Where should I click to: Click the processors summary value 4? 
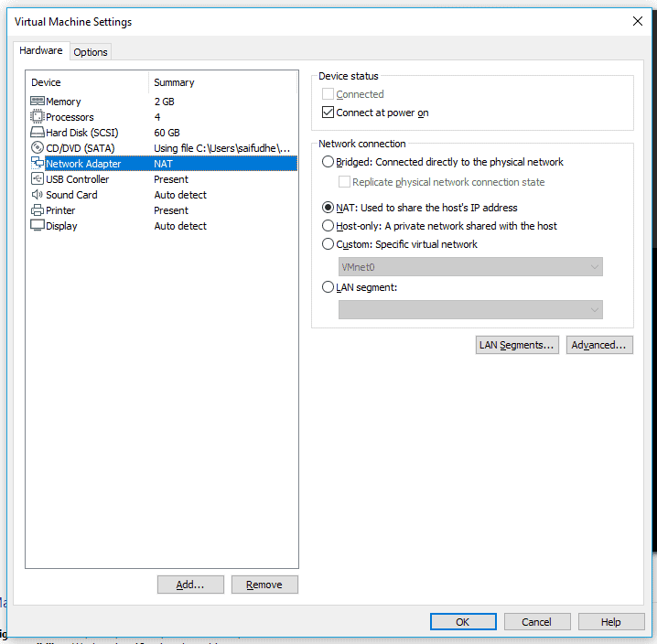click(x=157, y=117)
